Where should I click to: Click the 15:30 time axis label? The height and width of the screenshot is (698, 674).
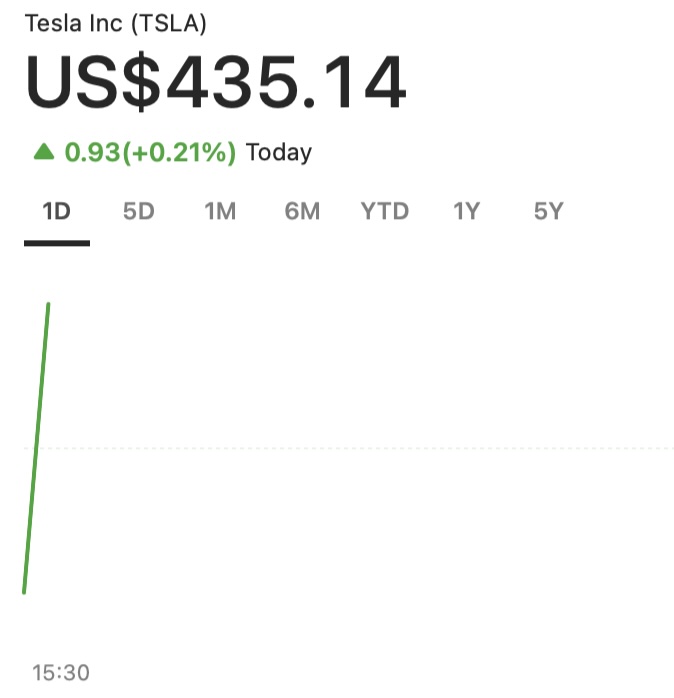click(x=60, y=673)
